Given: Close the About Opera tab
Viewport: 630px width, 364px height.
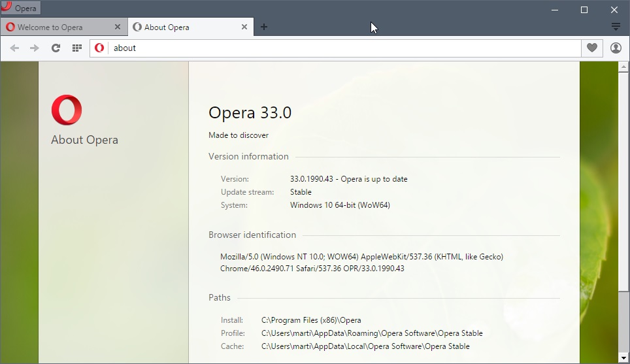Looking at the screenshot, I should (x=244, y=27).
